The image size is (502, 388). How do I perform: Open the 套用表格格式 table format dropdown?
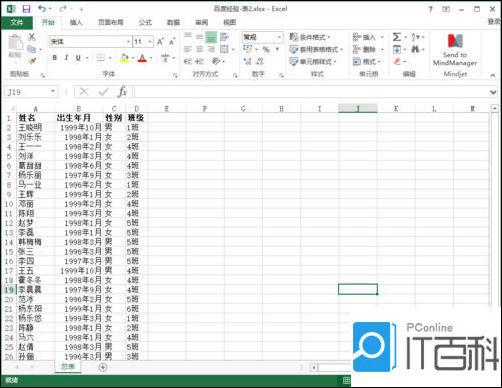tap(316, 50)
